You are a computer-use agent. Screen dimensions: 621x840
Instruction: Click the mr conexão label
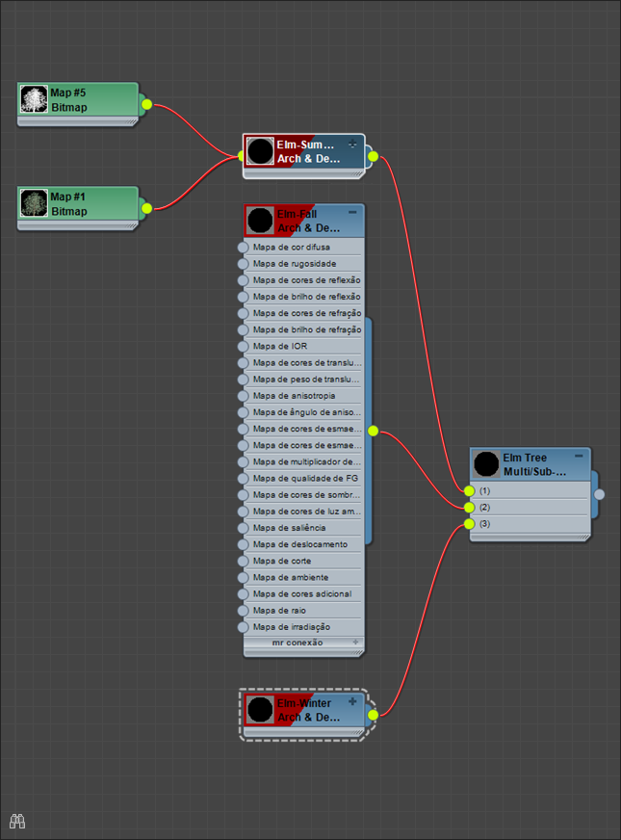[x=298, y=643]
